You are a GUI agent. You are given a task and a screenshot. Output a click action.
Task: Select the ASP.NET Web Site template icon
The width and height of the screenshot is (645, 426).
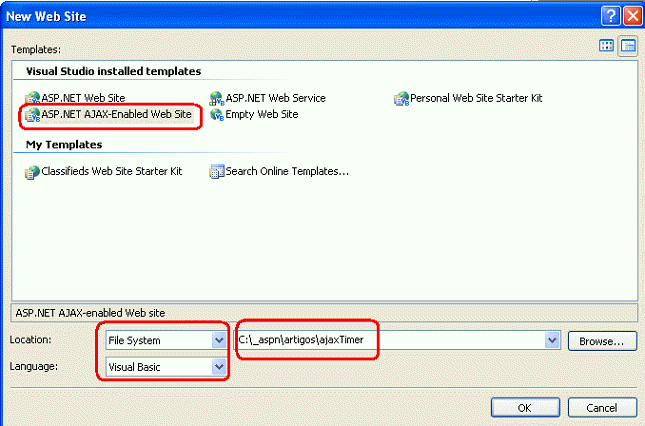32,98
